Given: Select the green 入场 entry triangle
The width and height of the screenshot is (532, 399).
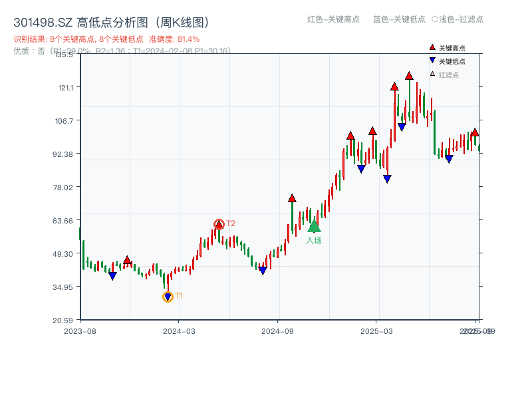Looking at the screenshot, I should (314, 227).
